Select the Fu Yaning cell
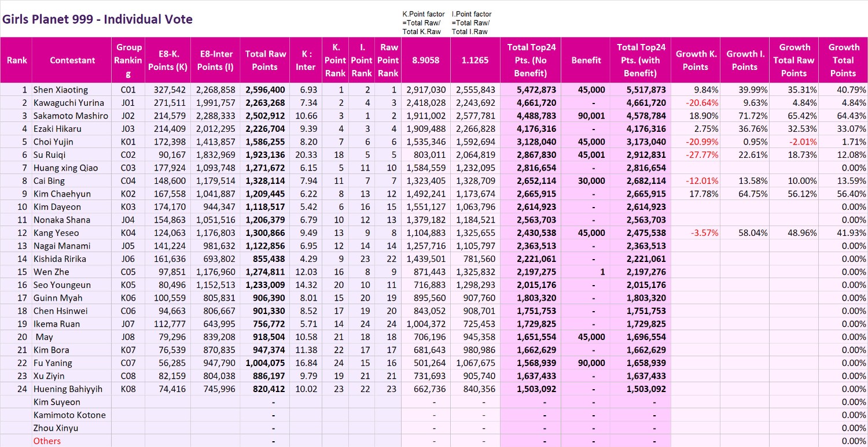 click(72, 363)
